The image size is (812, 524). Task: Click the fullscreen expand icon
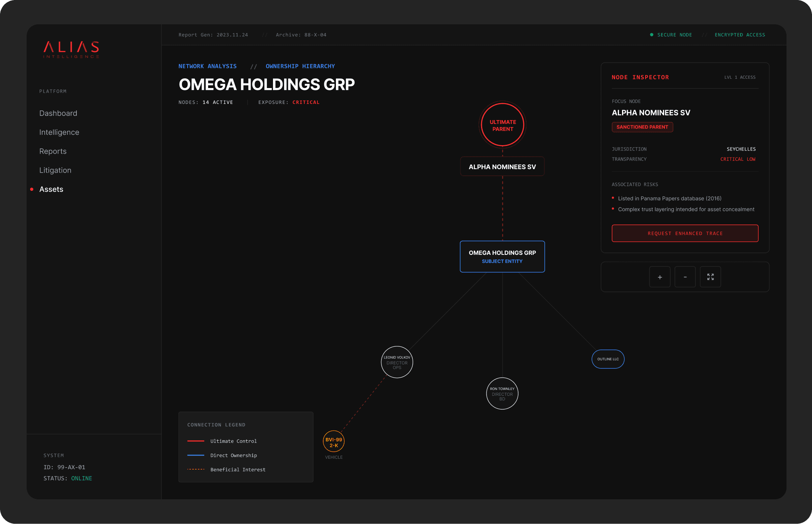[x=710, y=277]
